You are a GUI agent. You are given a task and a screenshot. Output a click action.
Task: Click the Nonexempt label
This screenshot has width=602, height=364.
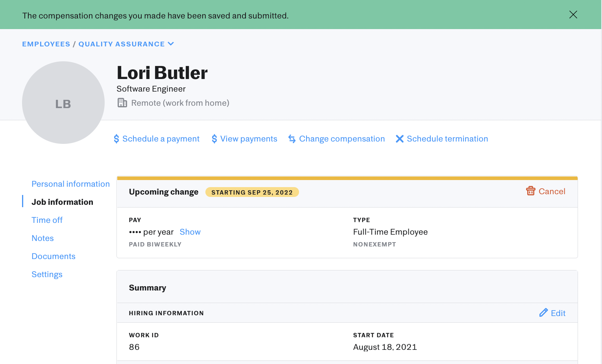tap(375, 245)
